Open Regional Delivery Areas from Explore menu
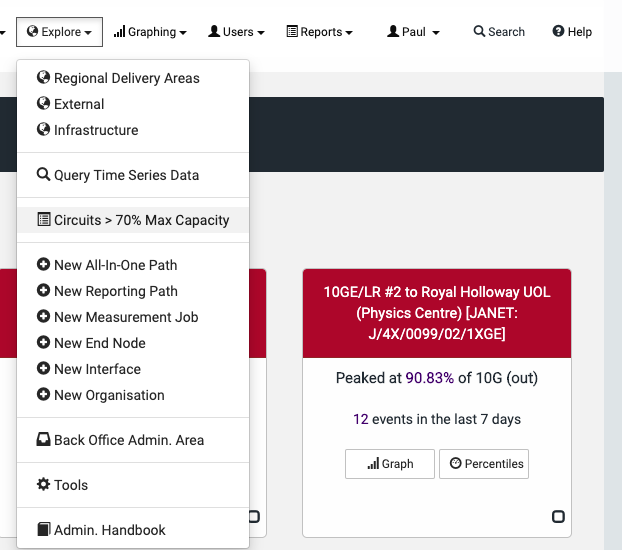622x550 pixels. (x=133, y=78)
